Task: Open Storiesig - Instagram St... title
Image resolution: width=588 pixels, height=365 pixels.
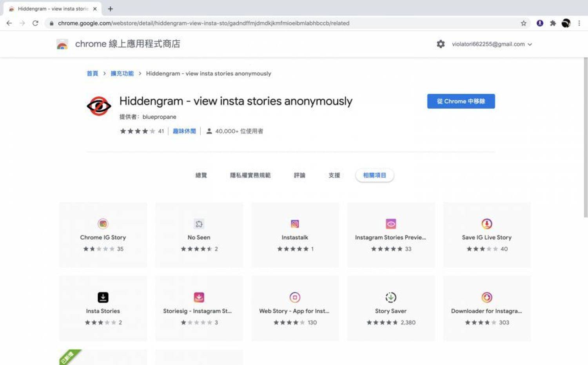Action: 197,311
